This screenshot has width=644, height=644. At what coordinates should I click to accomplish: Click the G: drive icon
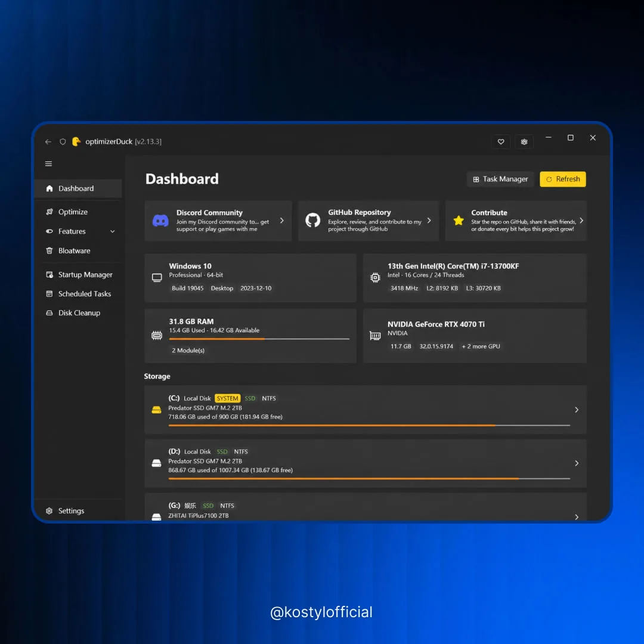156,516
